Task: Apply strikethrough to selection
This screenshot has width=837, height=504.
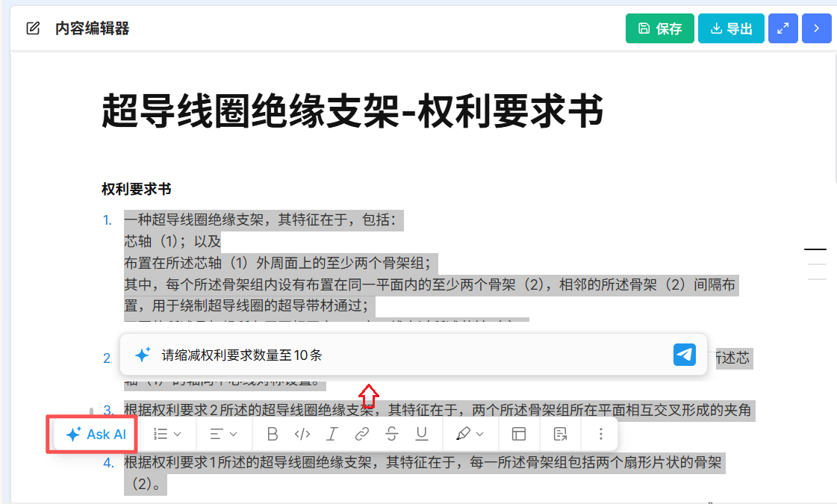Action: point(392,434)
